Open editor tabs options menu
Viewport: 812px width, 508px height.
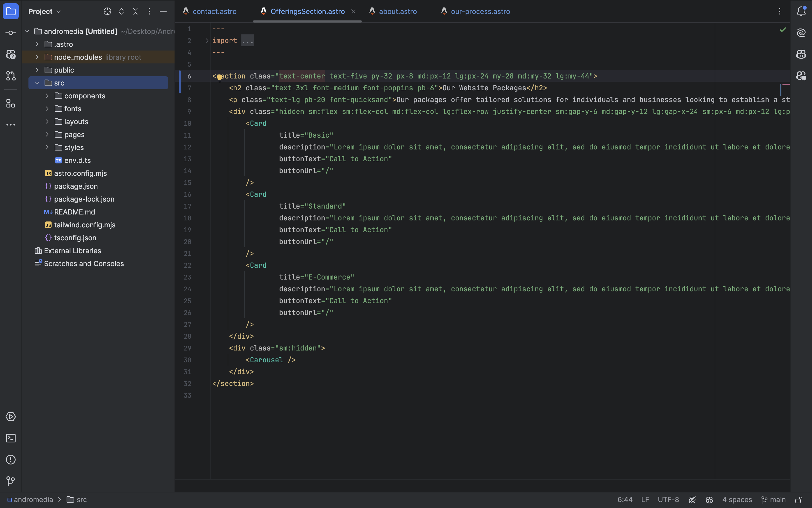(780, 11)
